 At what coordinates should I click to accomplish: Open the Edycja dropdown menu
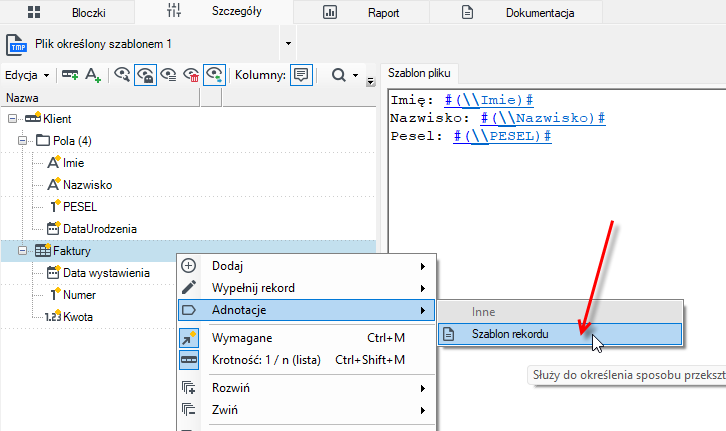pos(27,75)
